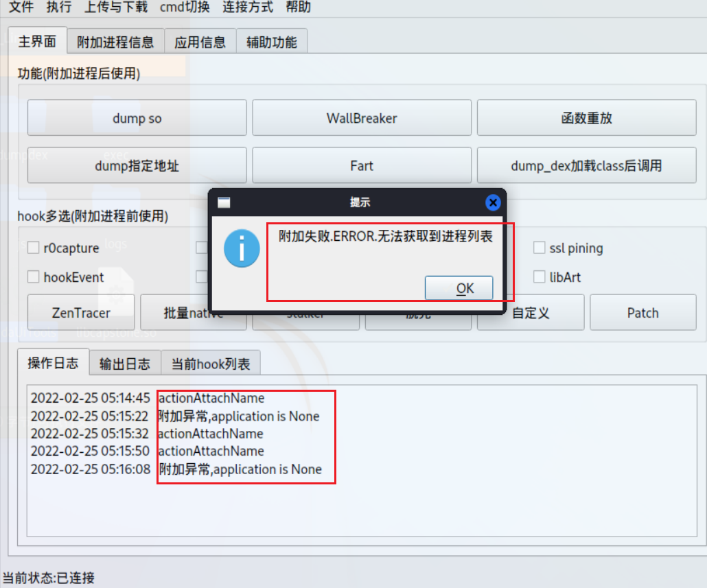Tick the libArt checkbox
The height and width of the screenshot is (588, 707).
tap(540, 277)
